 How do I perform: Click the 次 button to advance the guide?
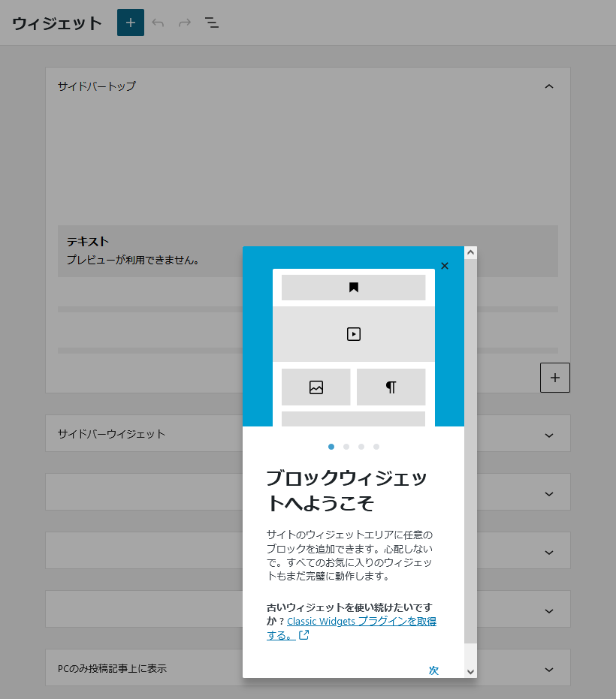point(433,670)
